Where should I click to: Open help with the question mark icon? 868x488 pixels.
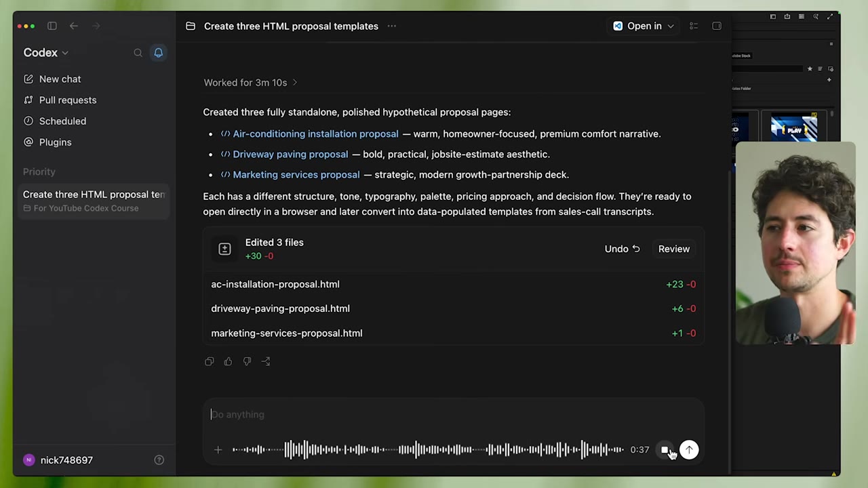[159, 460]
